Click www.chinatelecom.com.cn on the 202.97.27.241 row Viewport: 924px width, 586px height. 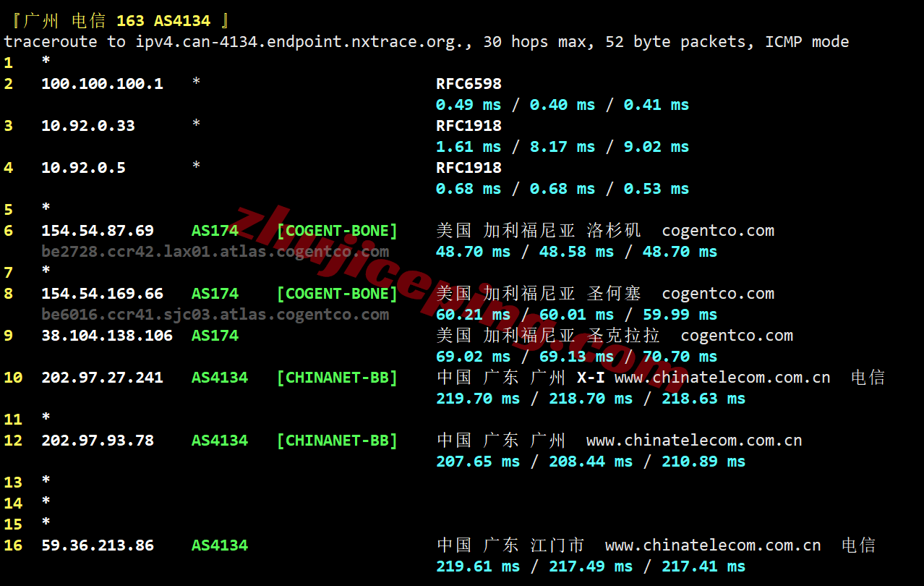coord(722,378)
